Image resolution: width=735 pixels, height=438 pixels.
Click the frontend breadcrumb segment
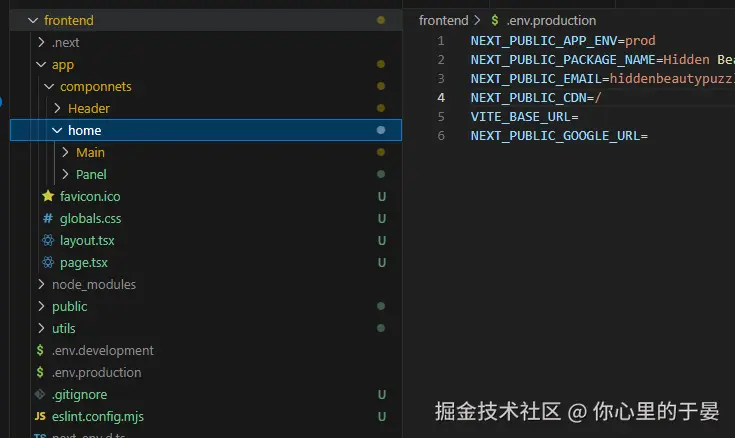[443, 20]
